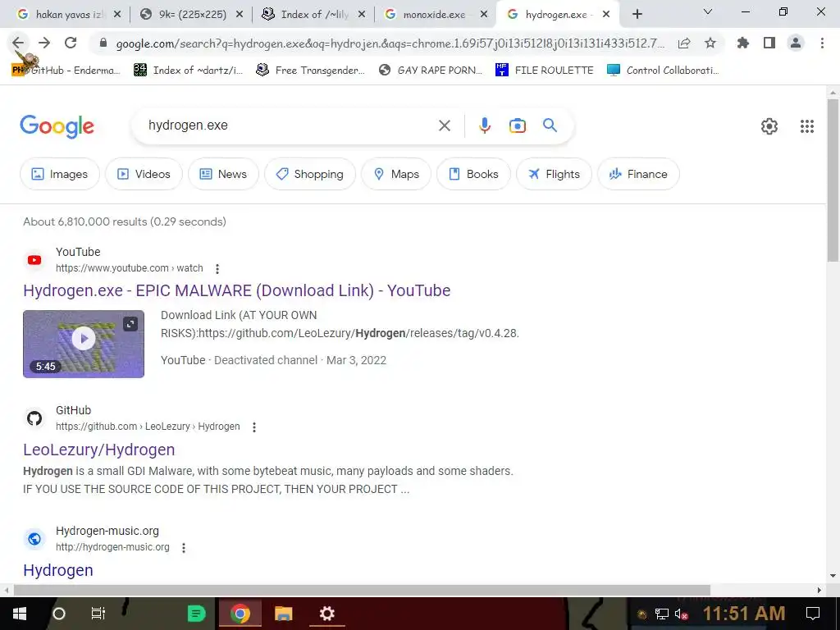Viewport: 840px width, 630px height.
Task: Filter results by Finance
Action: pyautogui.click(x=638, y=174)
